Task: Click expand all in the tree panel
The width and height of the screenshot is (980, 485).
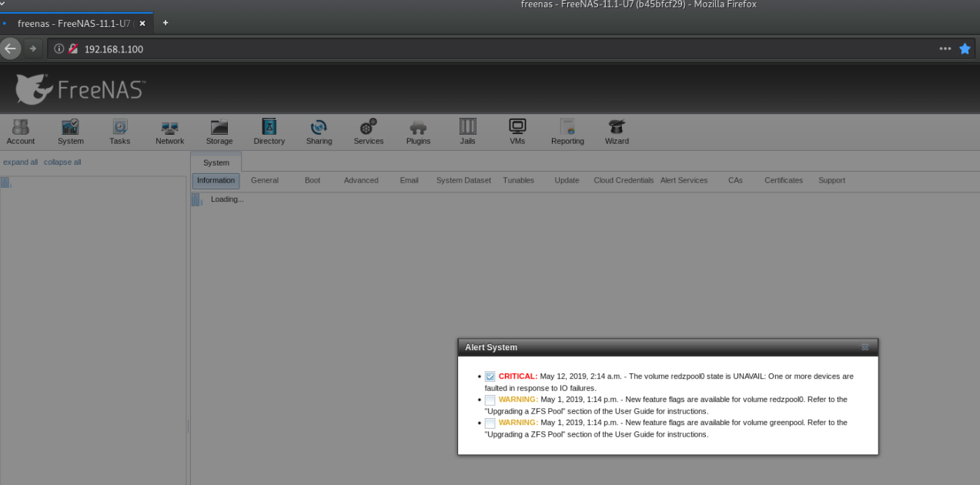Action: (20, 162)
